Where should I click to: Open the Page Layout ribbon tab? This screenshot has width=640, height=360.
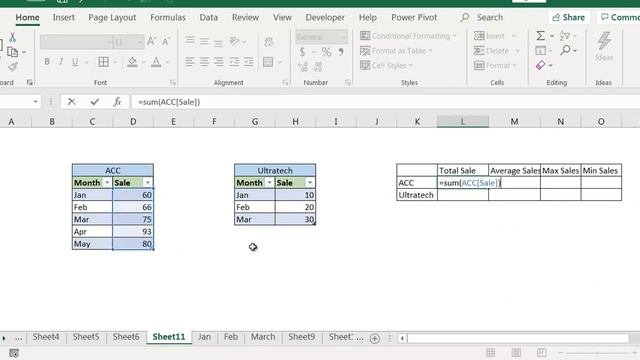click(x=112, y=17)
